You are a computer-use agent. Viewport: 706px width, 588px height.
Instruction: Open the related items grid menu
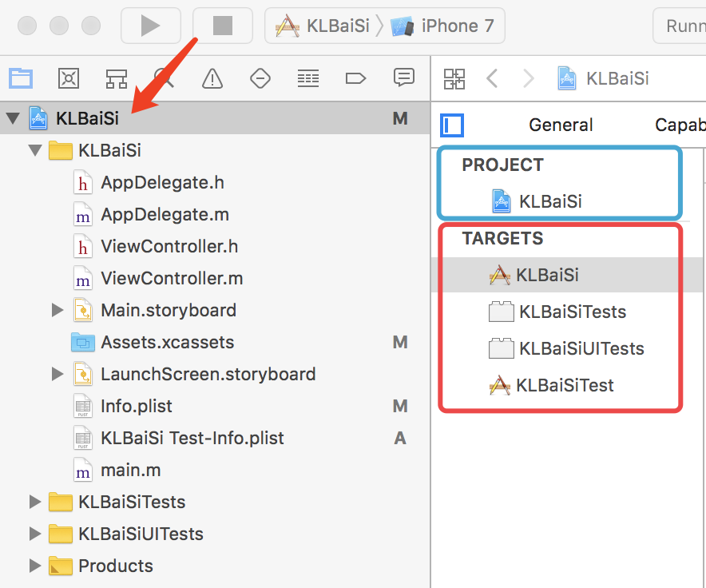[x=454, y=78]
